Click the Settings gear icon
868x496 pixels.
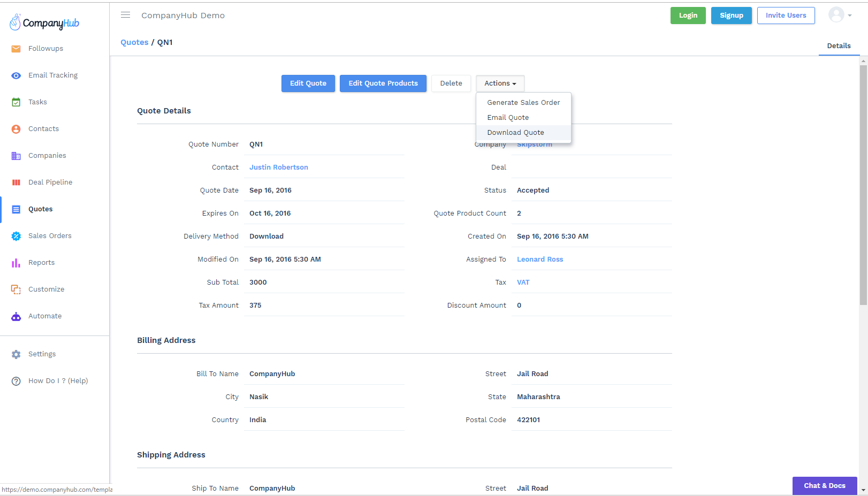pyautogui.click(x=16, y=354)
